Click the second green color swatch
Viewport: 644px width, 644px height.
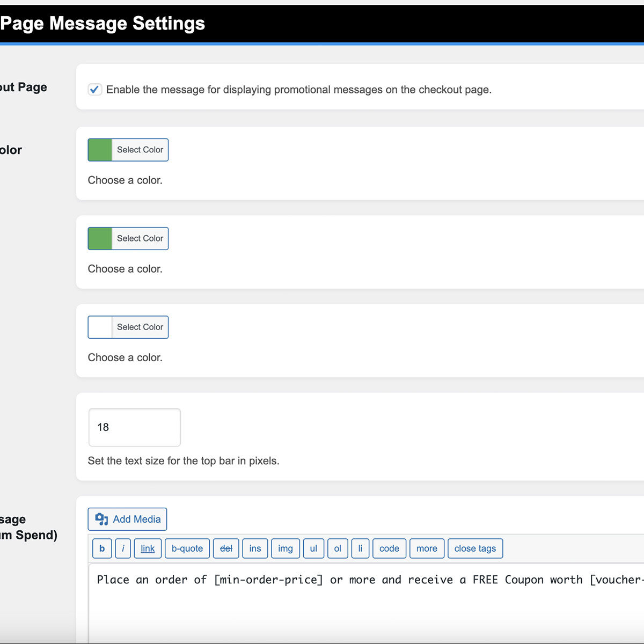[100, 238]
